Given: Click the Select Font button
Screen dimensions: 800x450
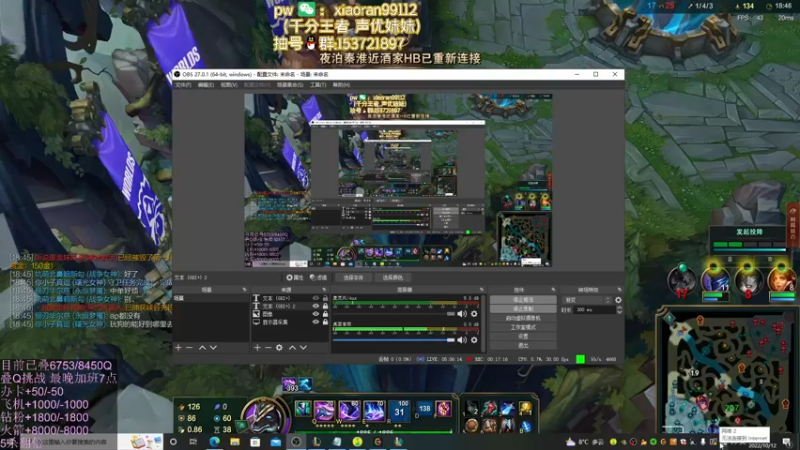Looking at the screenshot, I should coord(353,278).
